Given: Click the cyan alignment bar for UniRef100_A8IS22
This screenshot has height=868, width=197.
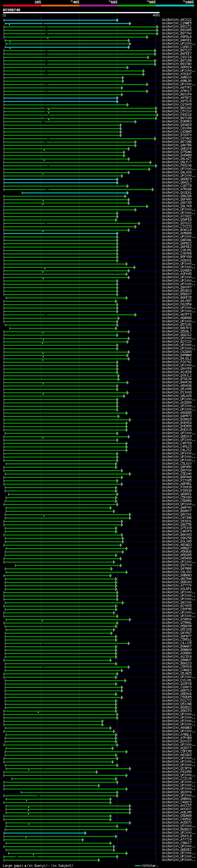Looking at the screenshot, I should pyautogui.click(x=61, y=20).
